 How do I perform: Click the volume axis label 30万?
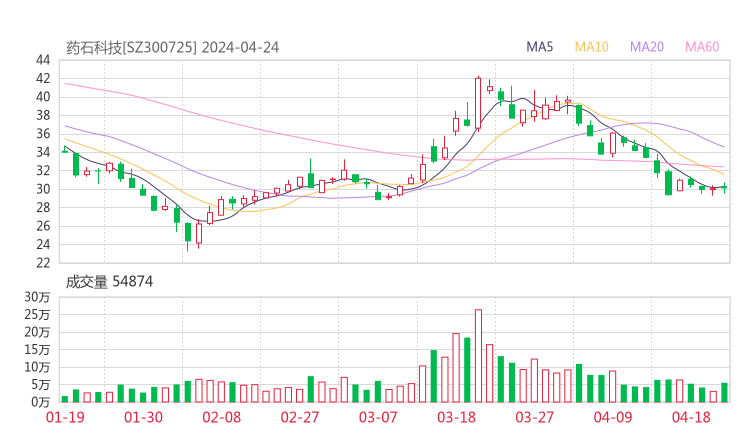[x=37, y=297]
